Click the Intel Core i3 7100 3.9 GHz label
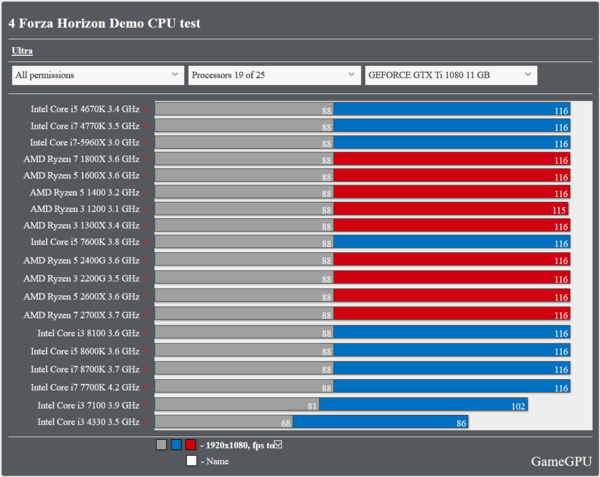The height and width of the screenshot is (477, 600). (88, 405)
